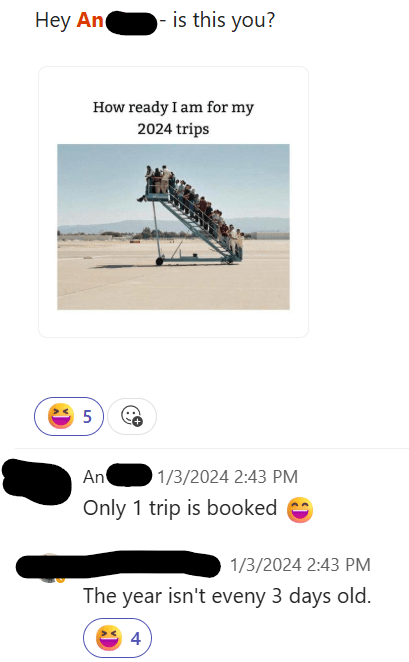
Task: Open the redacted avatar of first replier
Action: pyautogui.click(x=37, y=482)
